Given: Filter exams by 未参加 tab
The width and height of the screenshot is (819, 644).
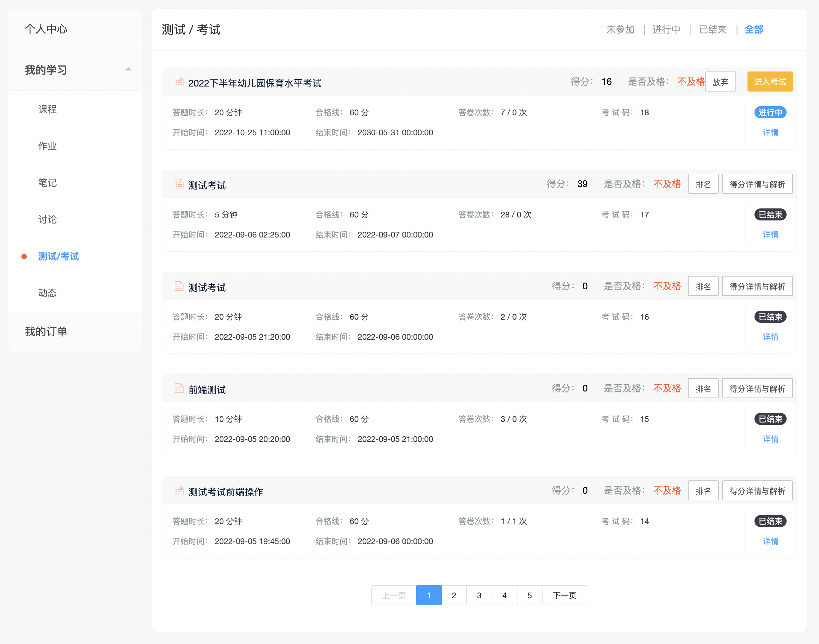Looking at the screenshot, I should (x=620, y=29).
